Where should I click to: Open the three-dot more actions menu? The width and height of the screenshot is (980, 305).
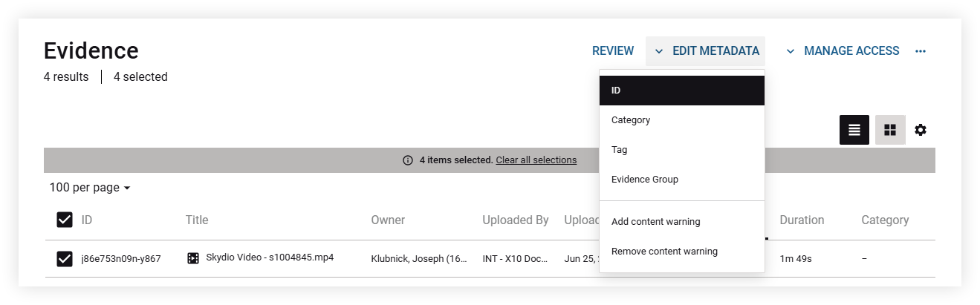(x=921, y=51)
